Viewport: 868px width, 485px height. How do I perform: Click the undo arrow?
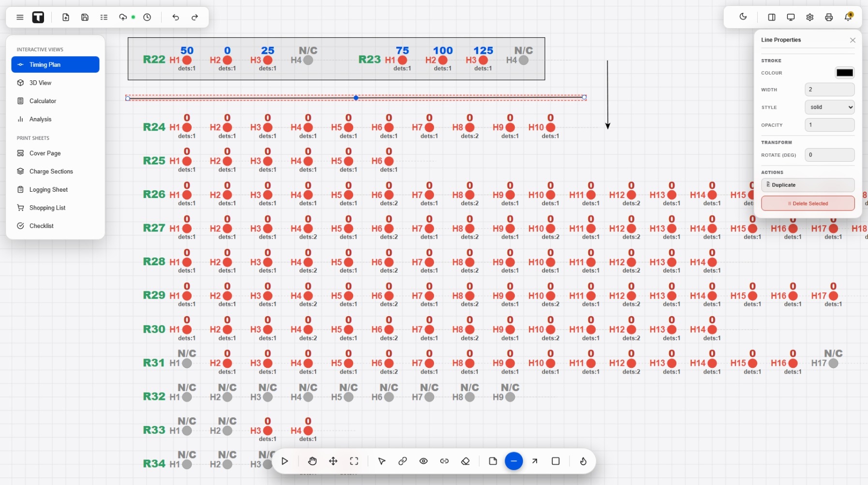[x=176, y=17]
